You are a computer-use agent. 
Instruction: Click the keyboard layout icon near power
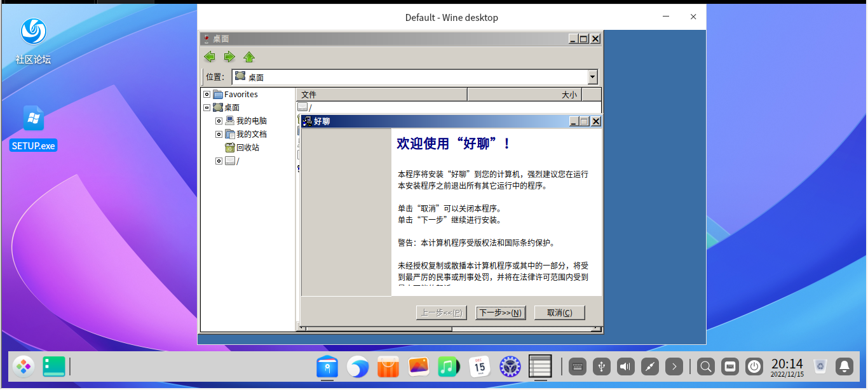[730, 366]
